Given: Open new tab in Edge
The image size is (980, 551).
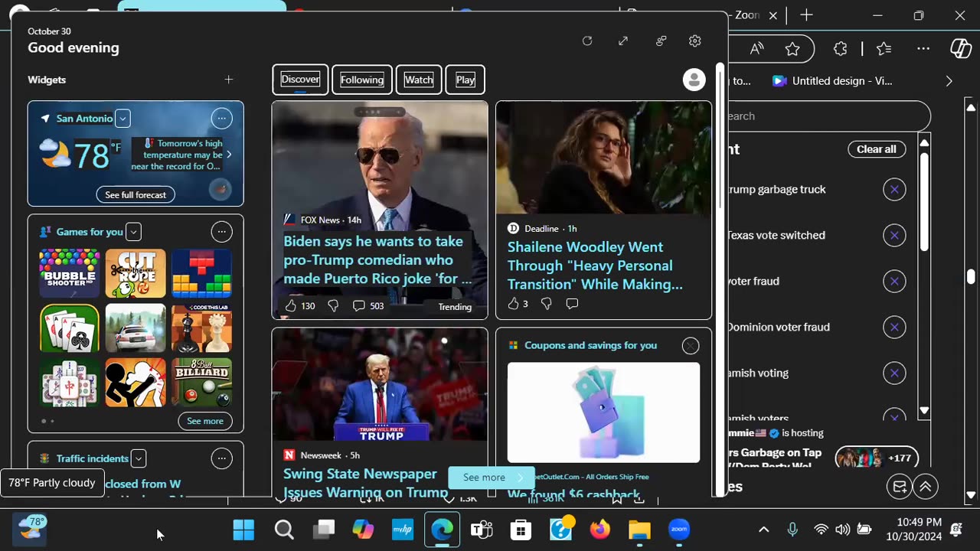Looking at the screenshot, I should pos(806,15).
